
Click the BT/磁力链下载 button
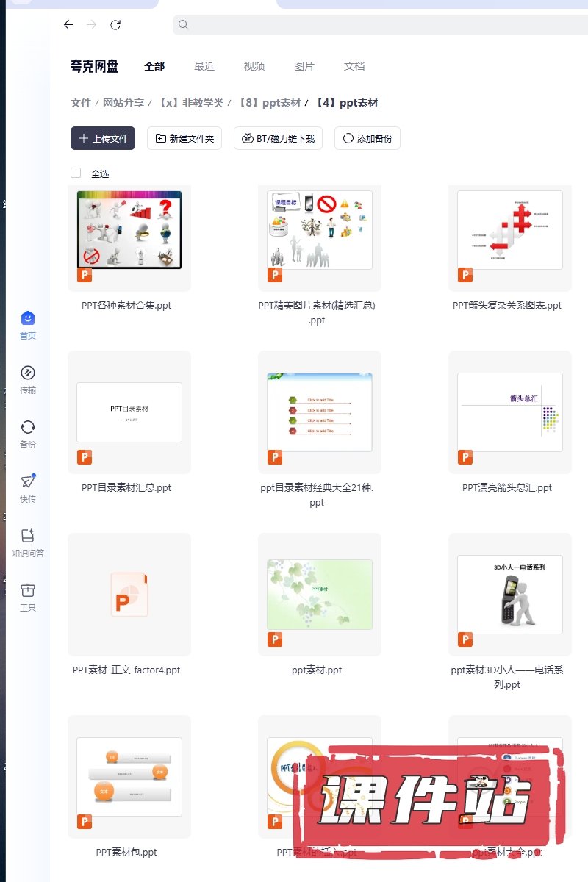pos(278,138)
